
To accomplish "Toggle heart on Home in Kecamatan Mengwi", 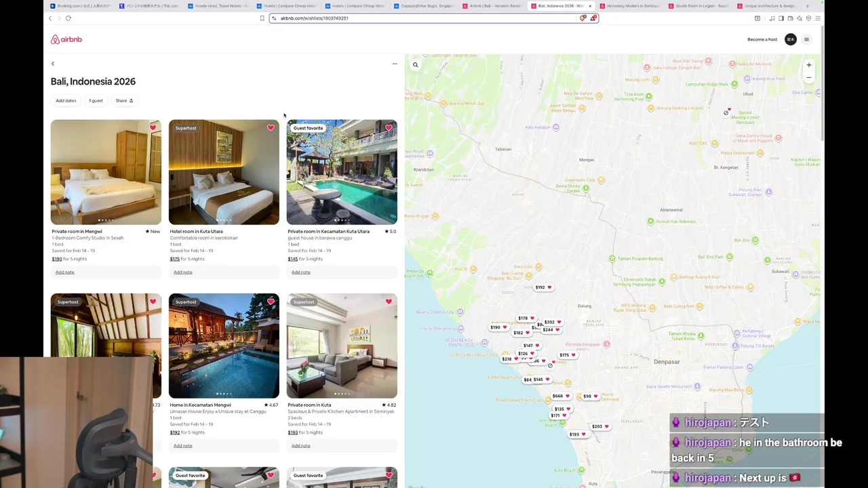I will pyautogui.click(x=271, y=302).
